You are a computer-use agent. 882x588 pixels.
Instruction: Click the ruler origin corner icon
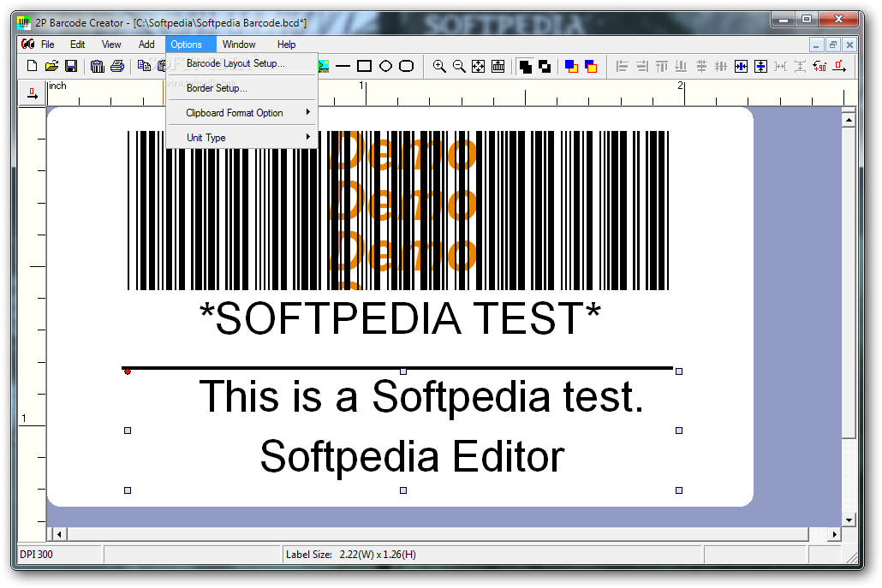32,92
